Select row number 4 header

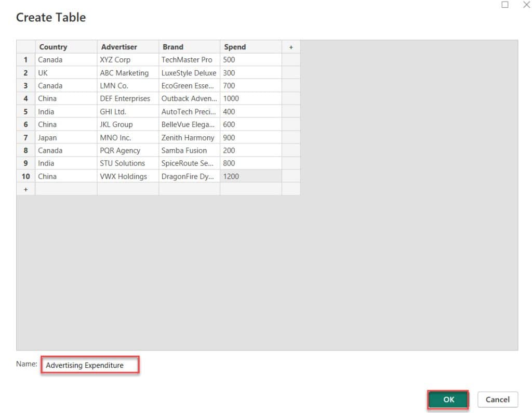coord(26,98)
